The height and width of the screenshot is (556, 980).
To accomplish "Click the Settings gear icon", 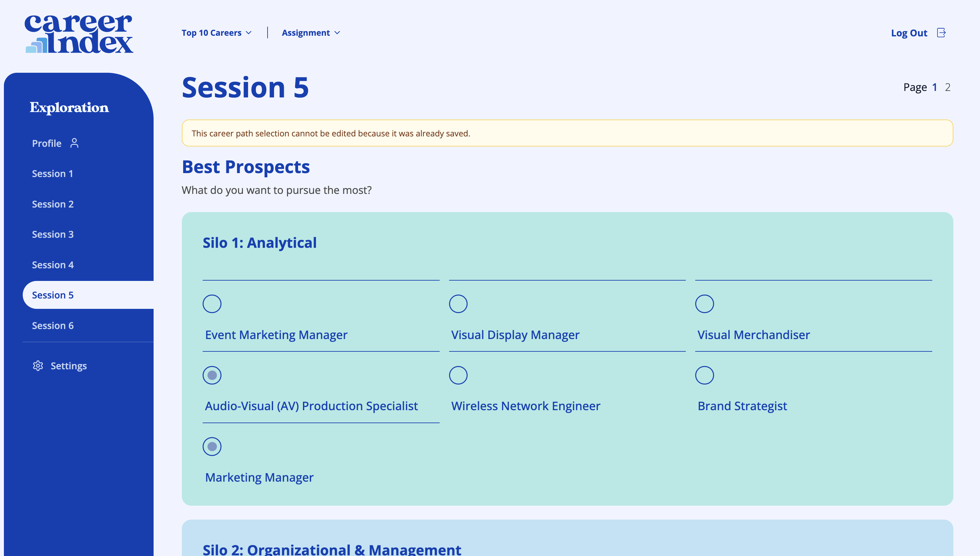I will coord(38,366).
